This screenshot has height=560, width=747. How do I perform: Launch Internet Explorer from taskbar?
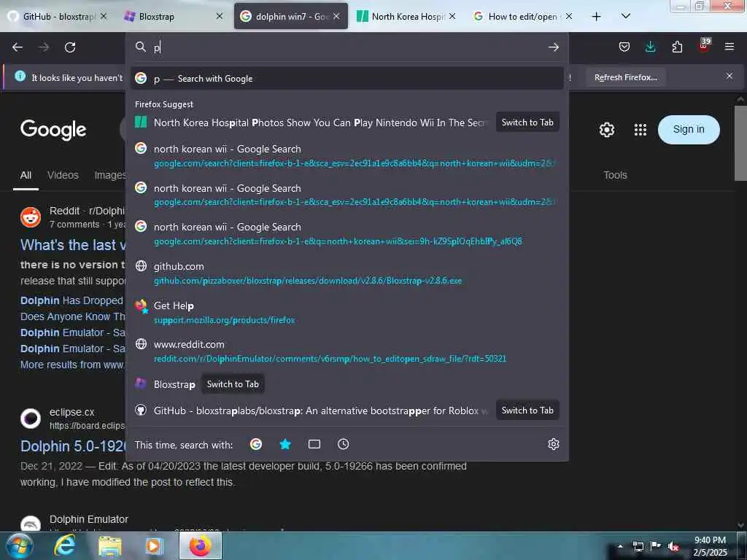click(65, 546)
